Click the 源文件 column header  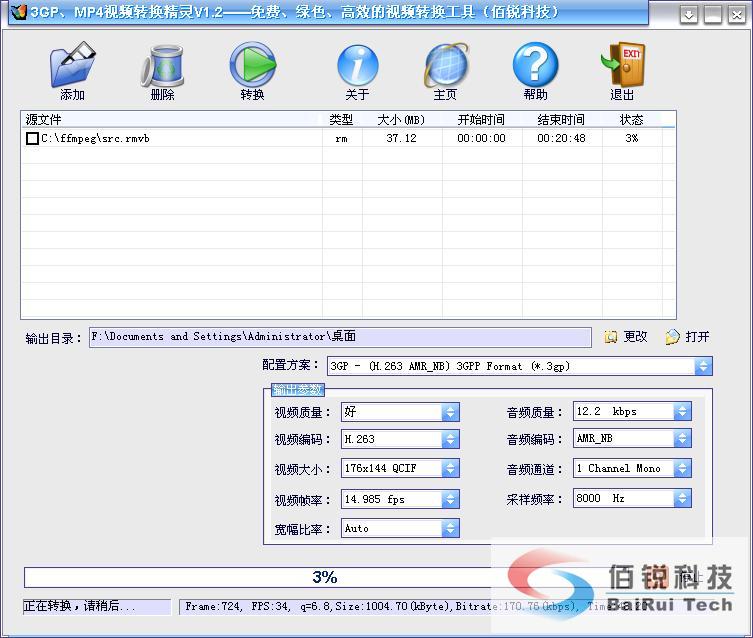171,119
